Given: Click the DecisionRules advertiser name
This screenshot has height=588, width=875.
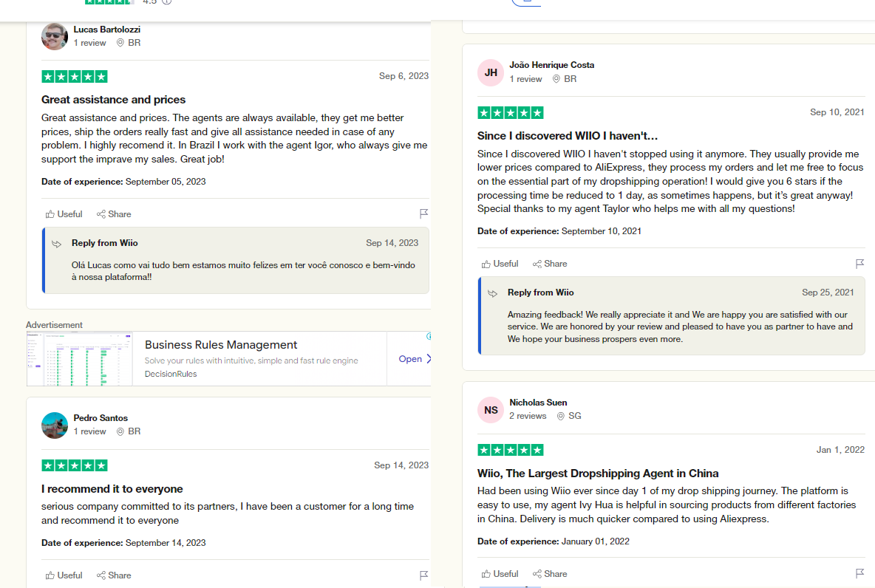Looking at the screenshot, I should [x=171, y=374].
